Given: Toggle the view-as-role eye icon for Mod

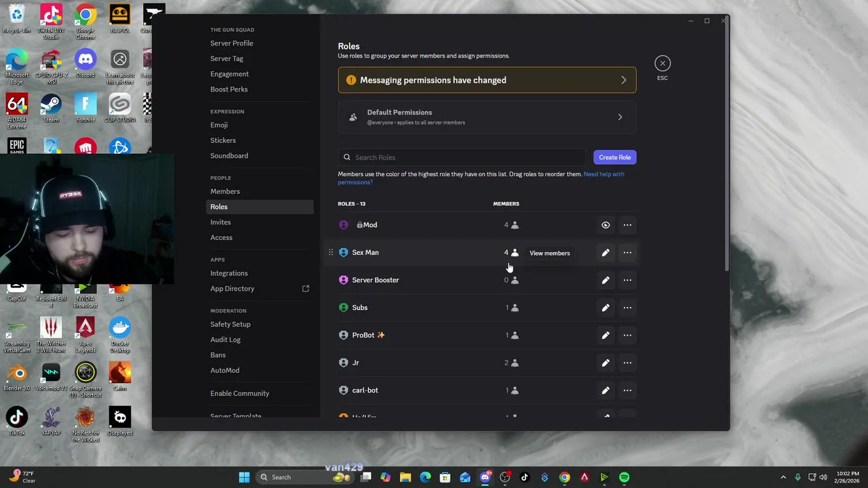Looking at the screenshot, I should (x=606, y=225).
